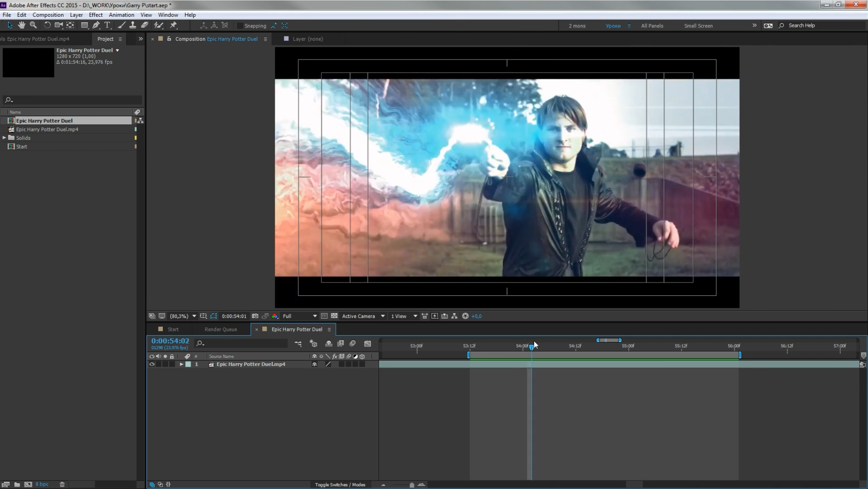868x489 pixels.
Task: Expand the Solids folder
Action: (4, 138)
